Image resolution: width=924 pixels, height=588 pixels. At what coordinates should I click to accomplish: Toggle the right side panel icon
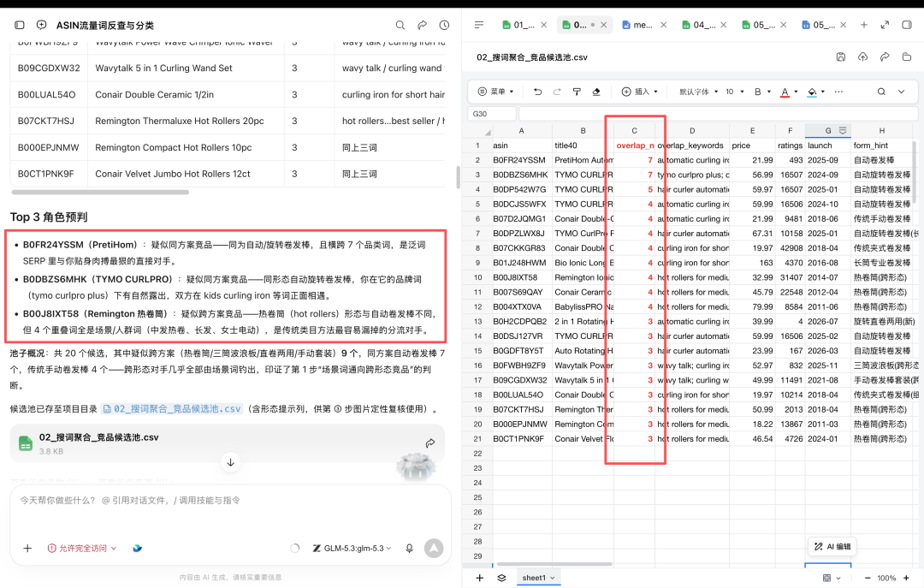pos(907,25)
